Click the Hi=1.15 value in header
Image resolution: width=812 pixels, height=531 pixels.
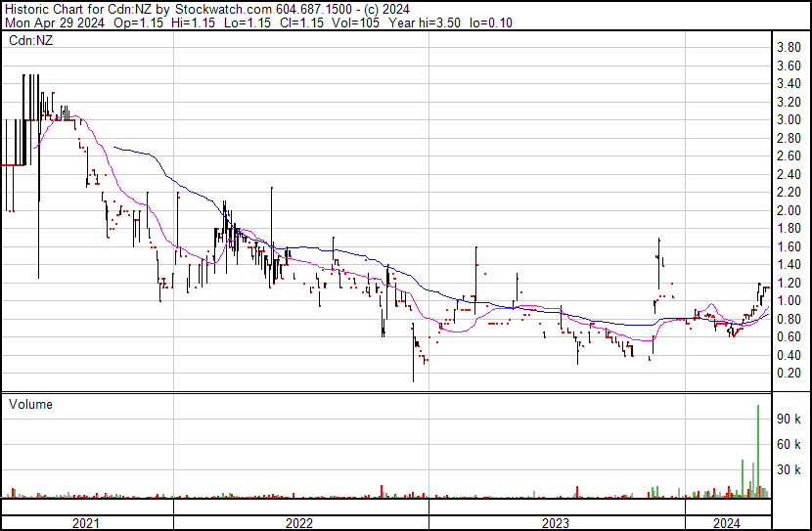(x=194, y=22)
